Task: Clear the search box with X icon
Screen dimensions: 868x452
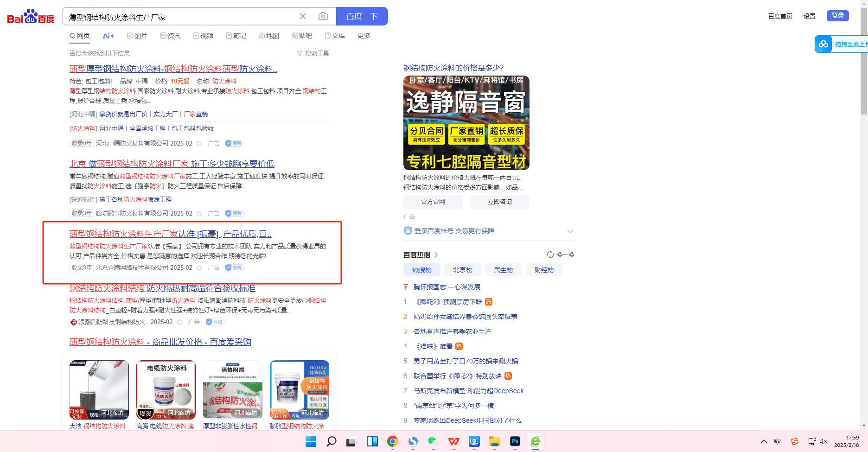Action: [x=303, y=17]
